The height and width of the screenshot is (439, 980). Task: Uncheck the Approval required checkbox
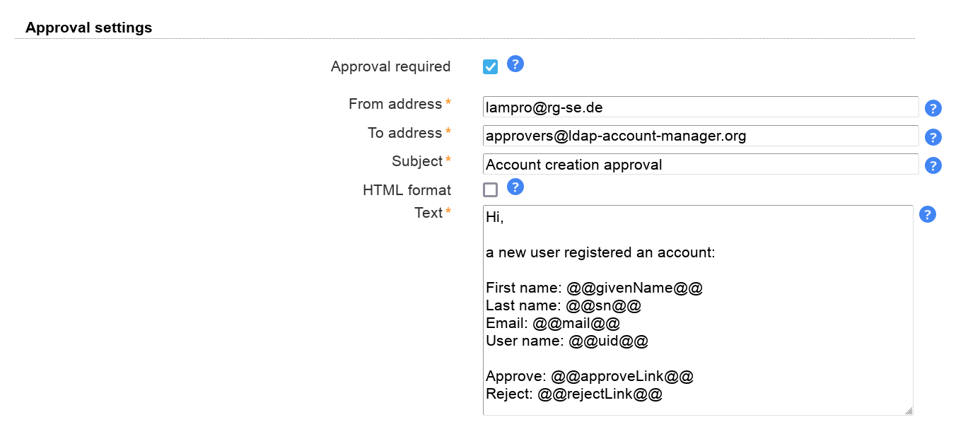[x=490, y=66]
